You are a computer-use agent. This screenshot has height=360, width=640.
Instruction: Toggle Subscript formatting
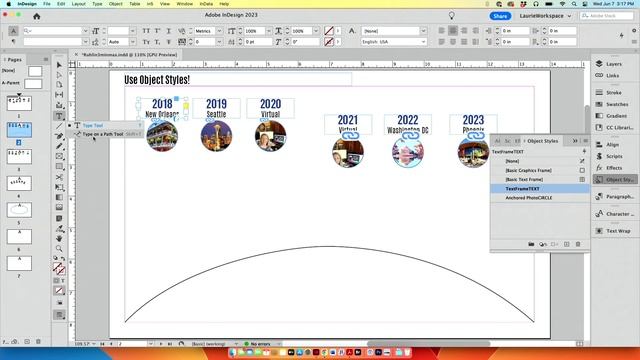pos(157,42)
